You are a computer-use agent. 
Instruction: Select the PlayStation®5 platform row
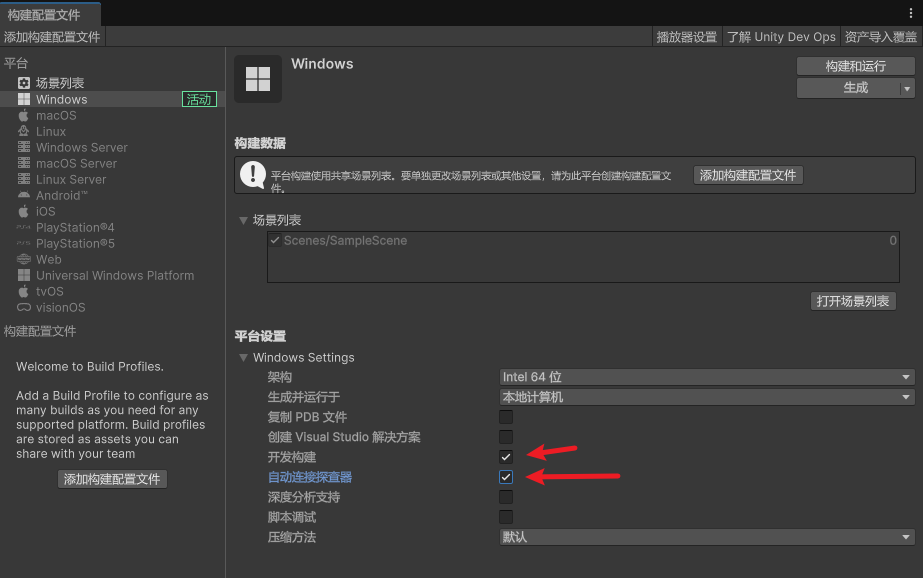click(112, 243)
